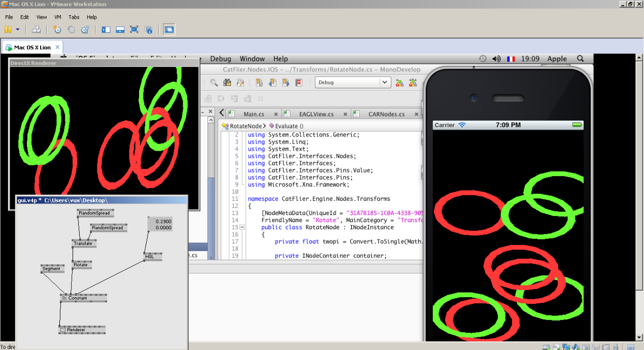The image size is (644, 350).
Task: Open the VM menu in VMware
Action: click(57, 17)
